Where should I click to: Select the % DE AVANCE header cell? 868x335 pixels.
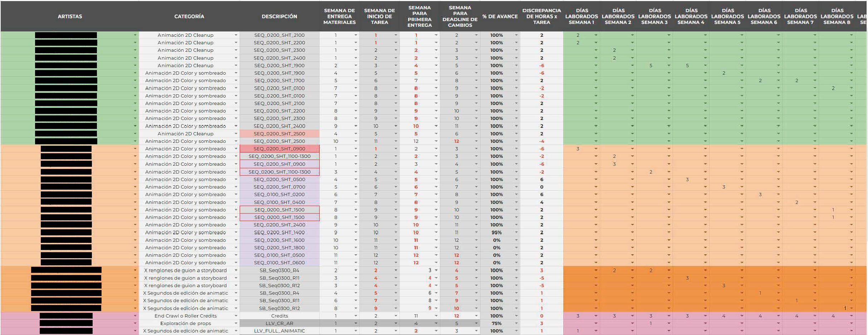500,16
